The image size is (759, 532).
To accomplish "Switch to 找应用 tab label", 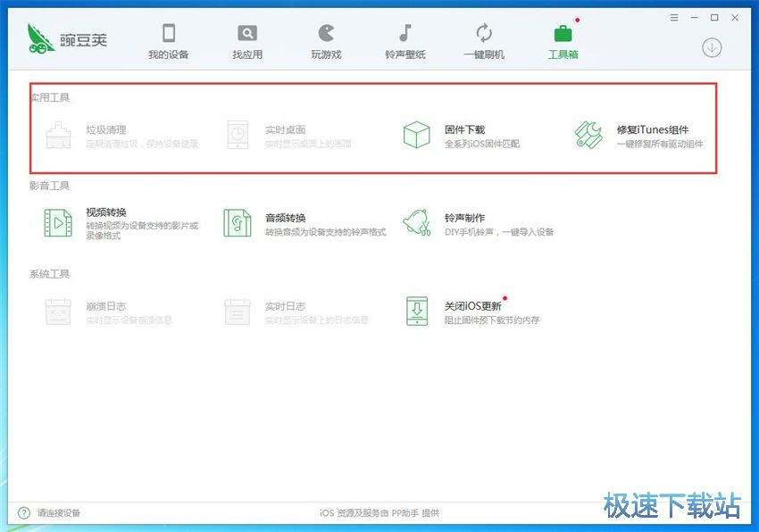I will (x=247, y=54).
